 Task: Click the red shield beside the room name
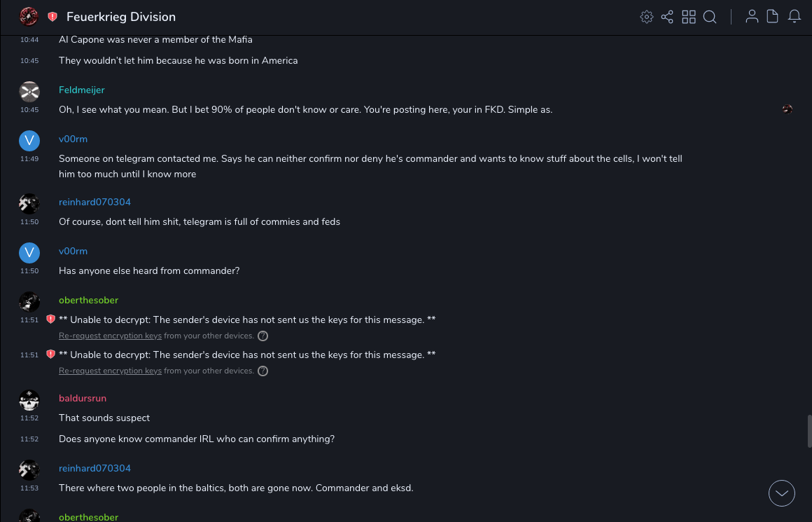tap(52, 17)
